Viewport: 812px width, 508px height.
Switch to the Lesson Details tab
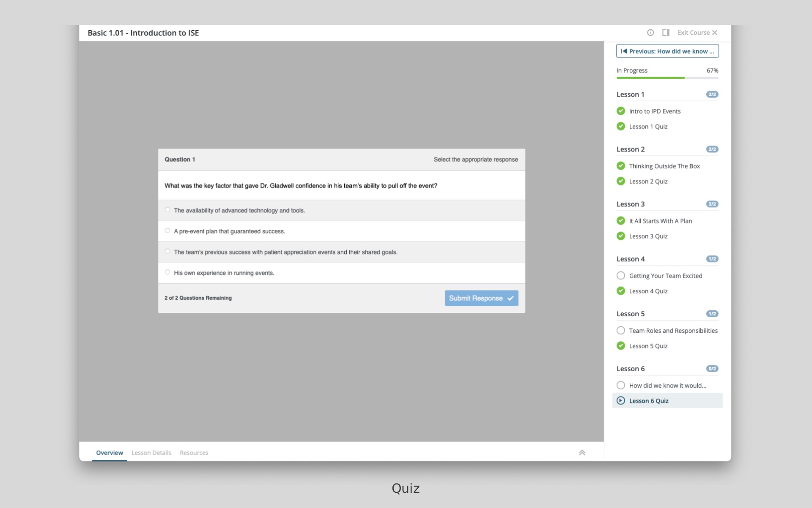click(x=151, y=453)
